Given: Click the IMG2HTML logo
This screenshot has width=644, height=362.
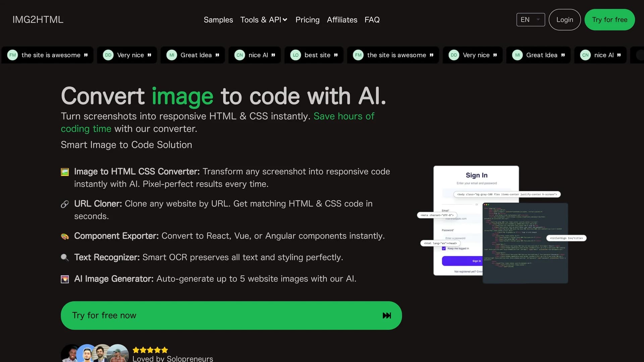Looking at the screenshot, I should point(38,20).
